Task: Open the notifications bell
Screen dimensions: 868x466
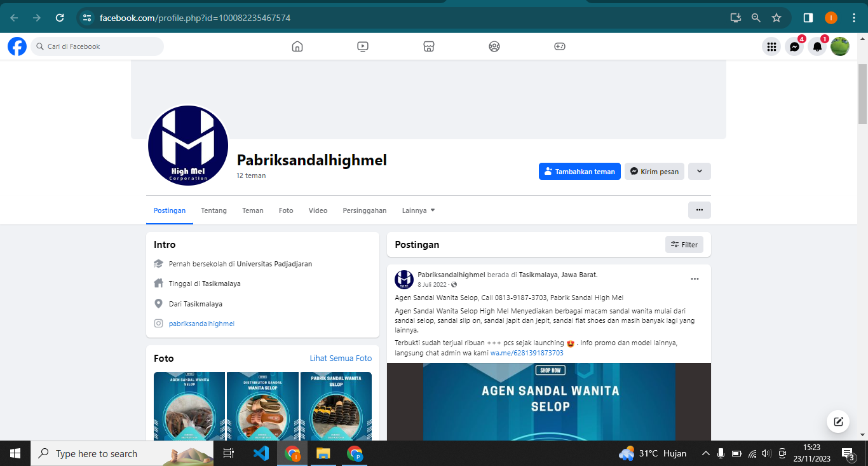Action: (817, 46)
